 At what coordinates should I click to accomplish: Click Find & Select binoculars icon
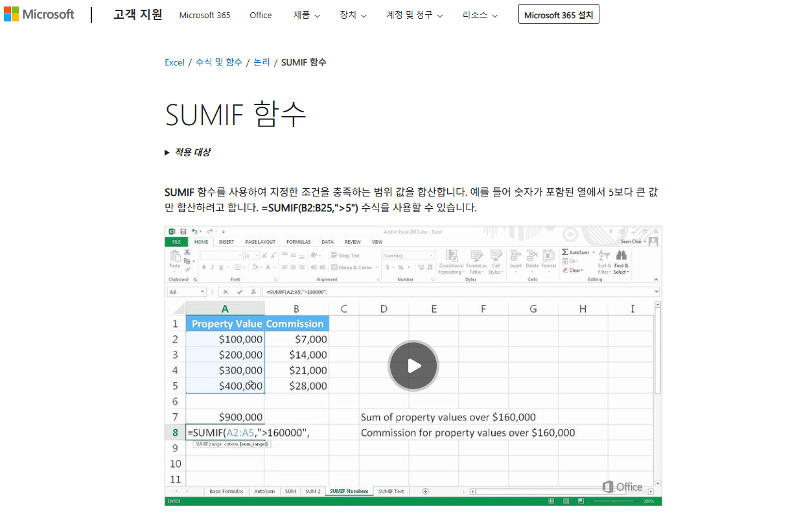(x=621, y=256)
